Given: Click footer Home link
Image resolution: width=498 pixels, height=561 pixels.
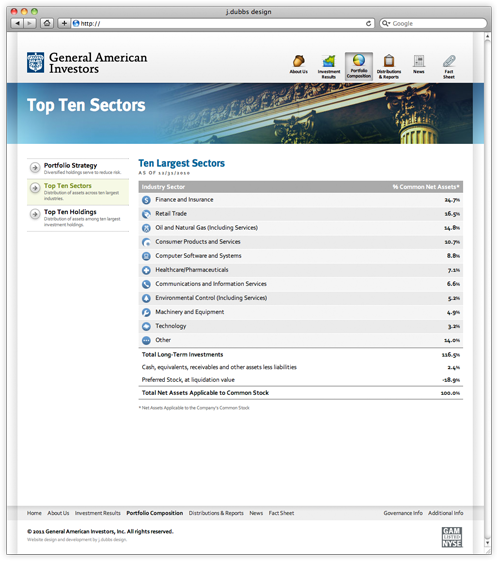Looking at the screenshot, I should tap(34, 513).
